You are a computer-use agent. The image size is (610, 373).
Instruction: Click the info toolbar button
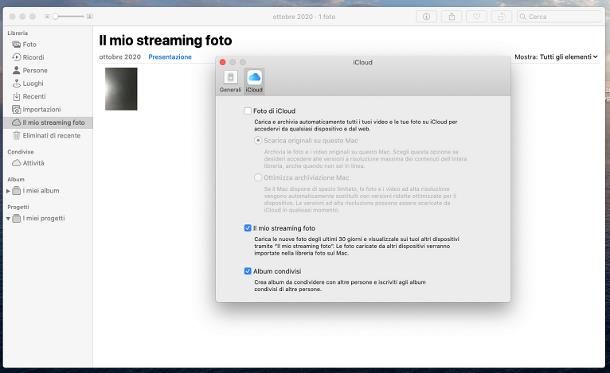click(426, 17)
